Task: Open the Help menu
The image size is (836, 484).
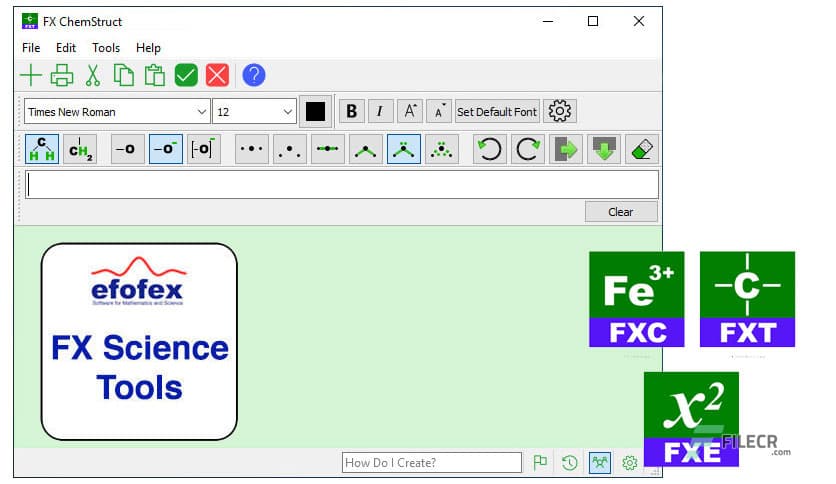Action: (x=148, y=48)
